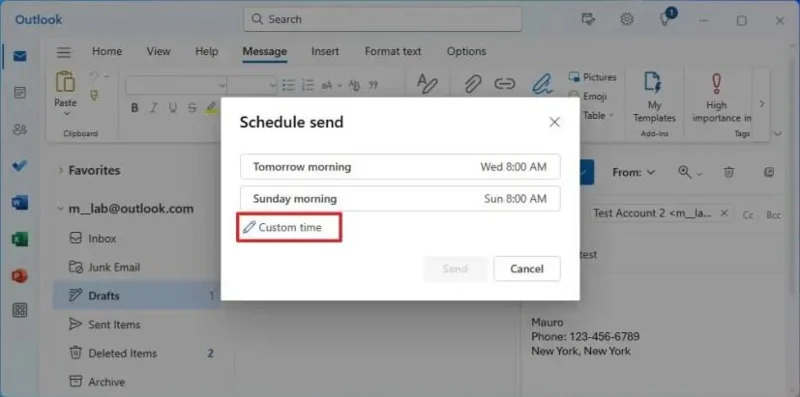
Task: Open the Deleted Items folder
Action: [138, 353]
